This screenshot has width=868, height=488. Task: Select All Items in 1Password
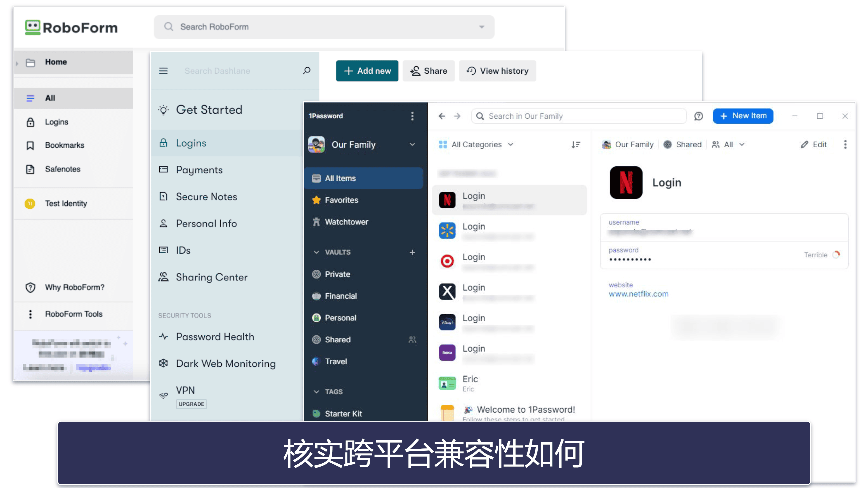tap(364, 178)
